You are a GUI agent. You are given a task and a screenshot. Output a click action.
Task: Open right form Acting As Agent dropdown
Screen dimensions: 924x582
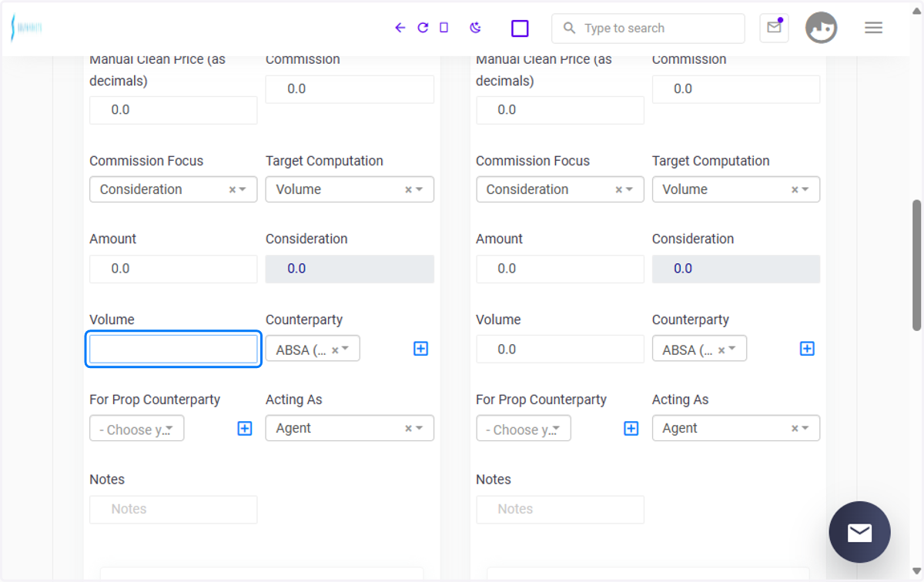pos(736,428)
